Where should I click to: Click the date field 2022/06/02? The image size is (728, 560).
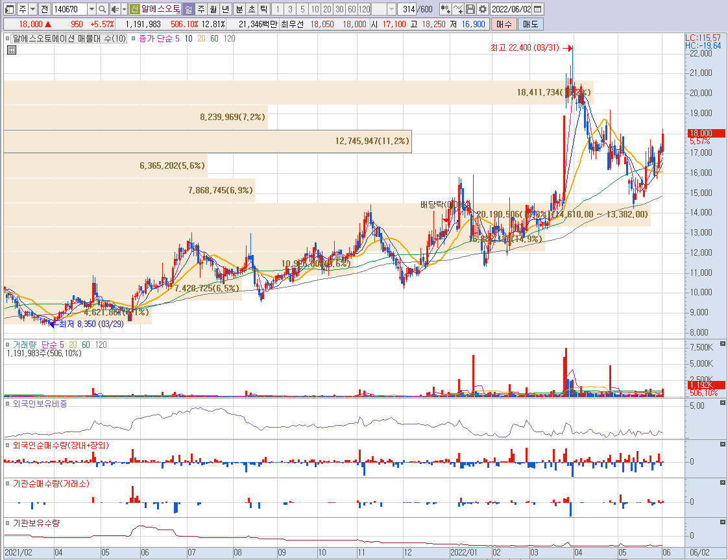tap(511, 9)
